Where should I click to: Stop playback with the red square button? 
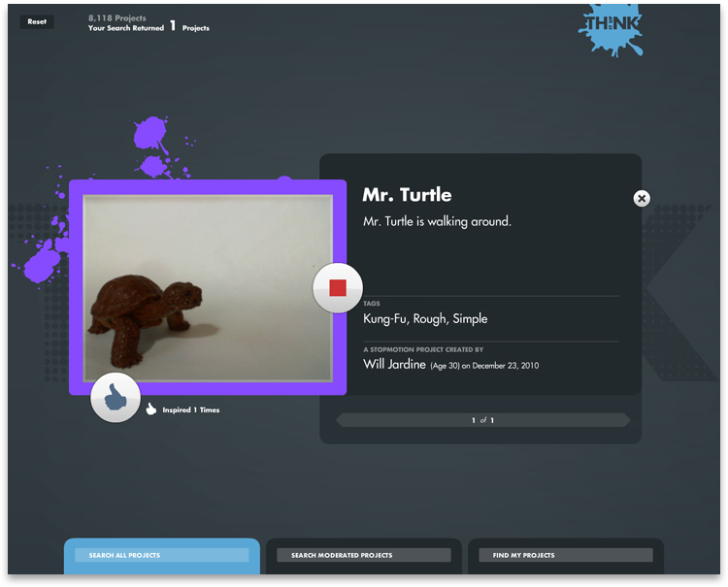[338, 288]
